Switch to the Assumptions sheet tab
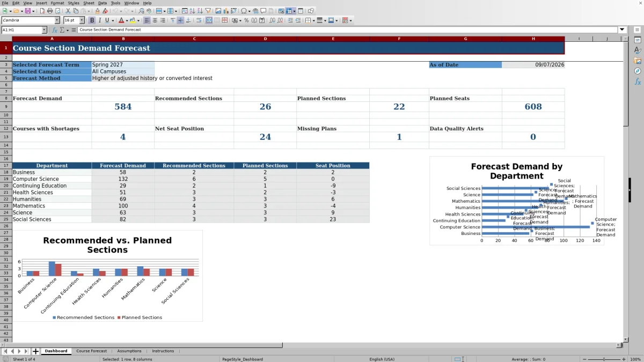 click(129, 351)
